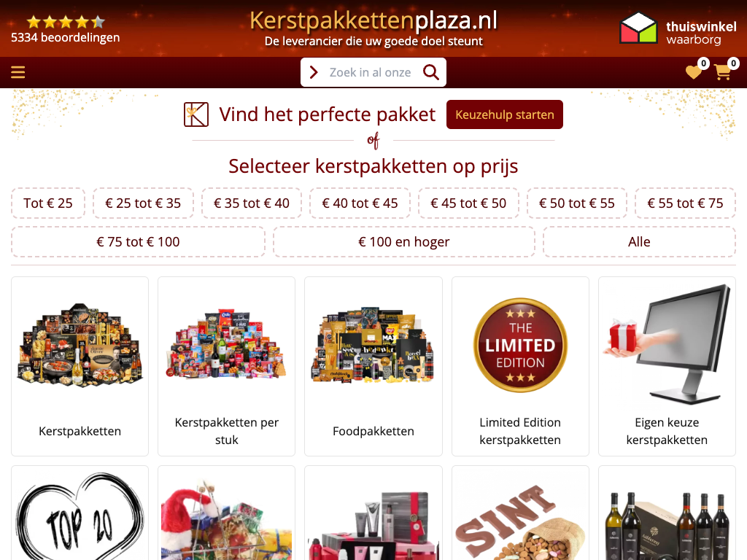
Task: Choose the € 100 en hoger filter
Action: point(404,242)
